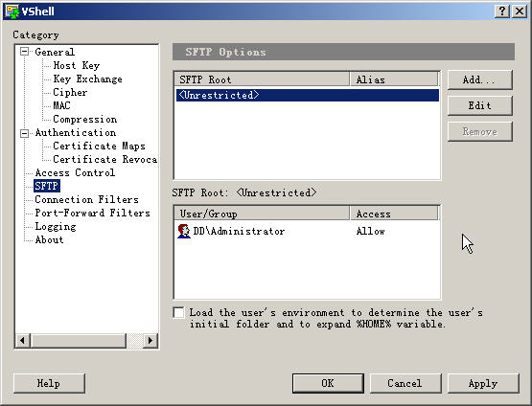Click the Edit button

[x=479, y=105]
